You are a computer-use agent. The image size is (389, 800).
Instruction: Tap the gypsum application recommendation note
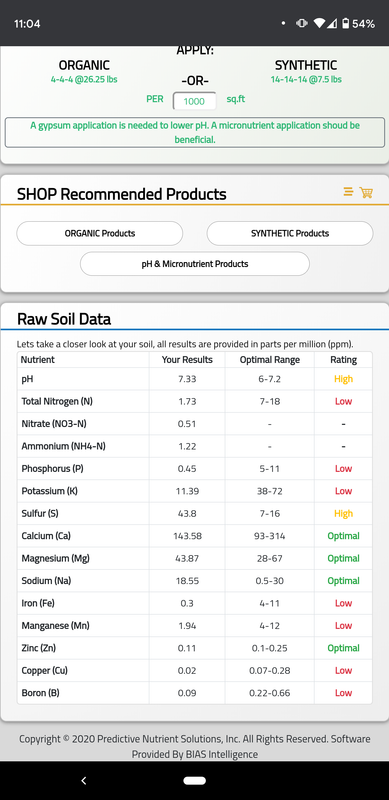point(194,132)
